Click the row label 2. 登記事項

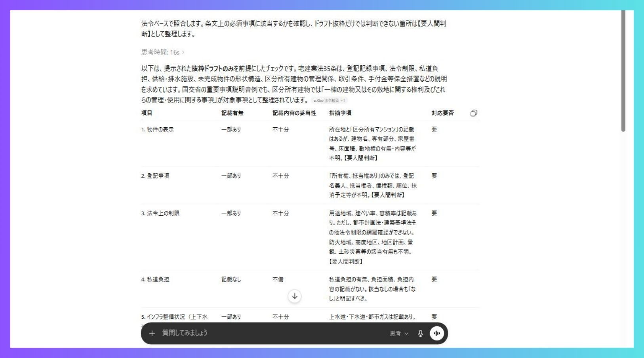point(155,176)
